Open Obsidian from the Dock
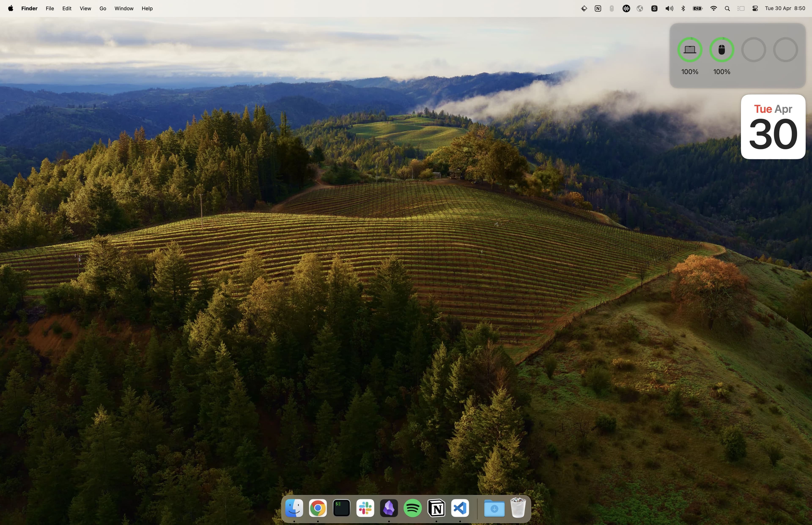The height and width of the screenshot is (525, 812). 389,508
